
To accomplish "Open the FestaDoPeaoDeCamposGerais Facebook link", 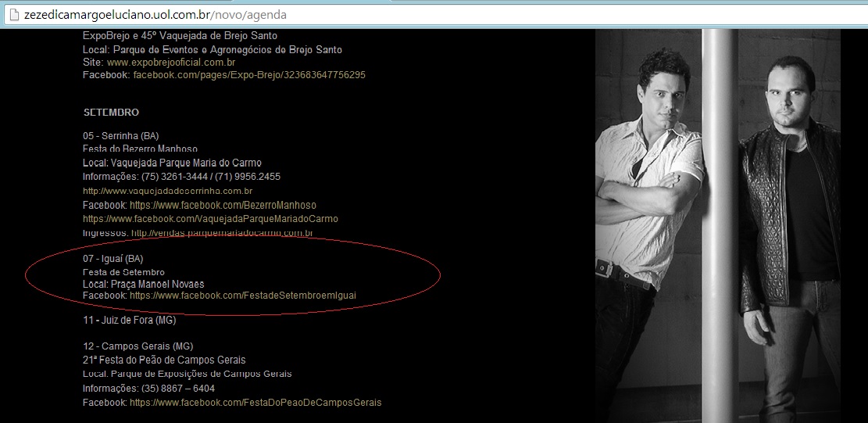I will pyautogui.click(x=255, y=403).
